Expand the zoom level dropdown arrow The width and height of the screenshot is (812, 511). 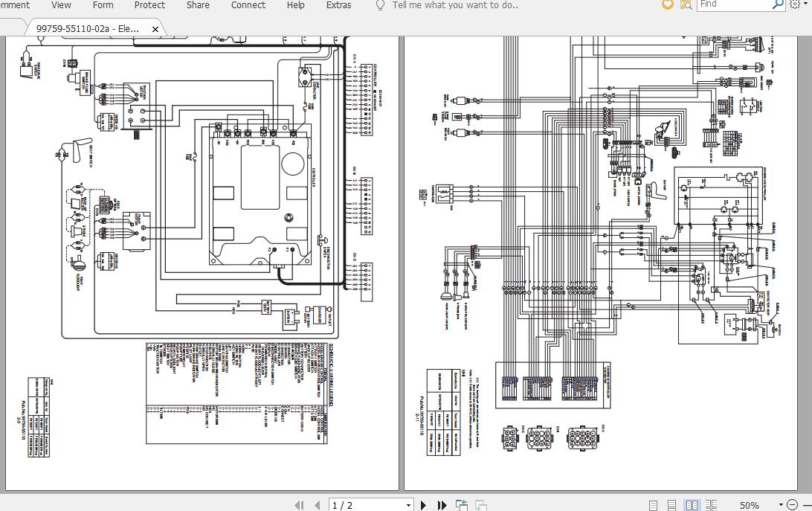click(781, 505)
